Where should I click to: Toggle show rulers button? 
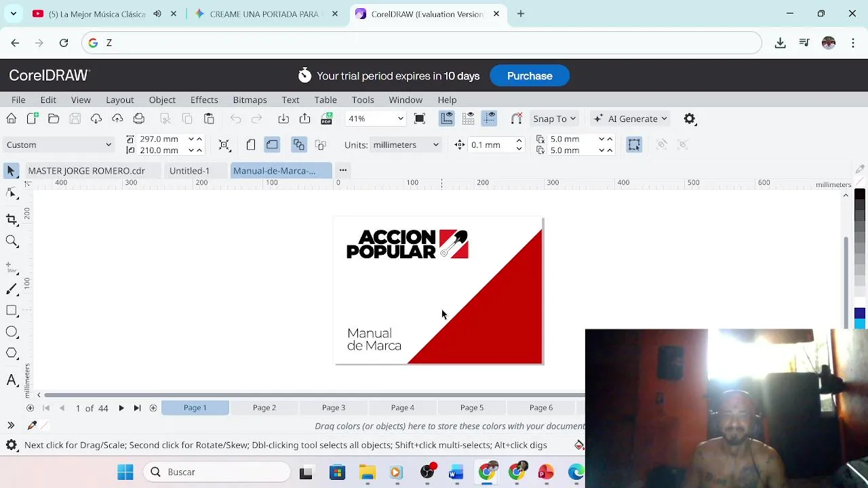447,119
